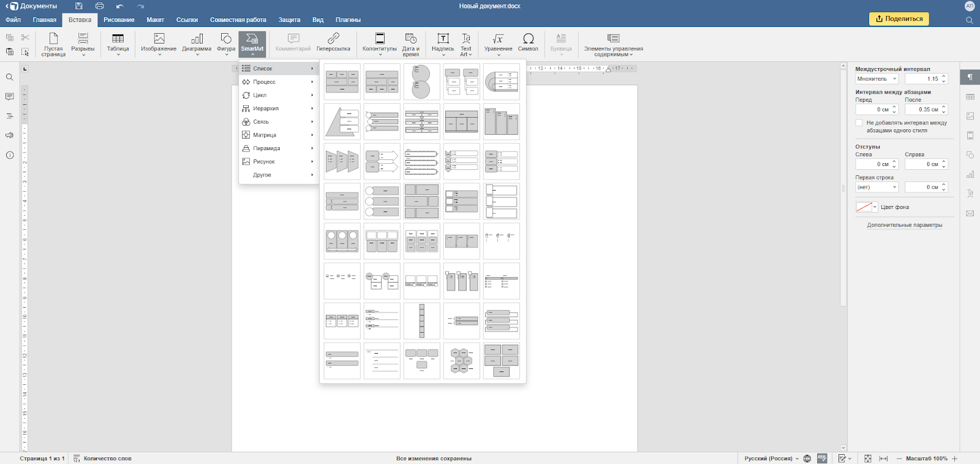Open the Колонтитулы header-footer tool
The image size is (980, 464).
pos(380,45)
